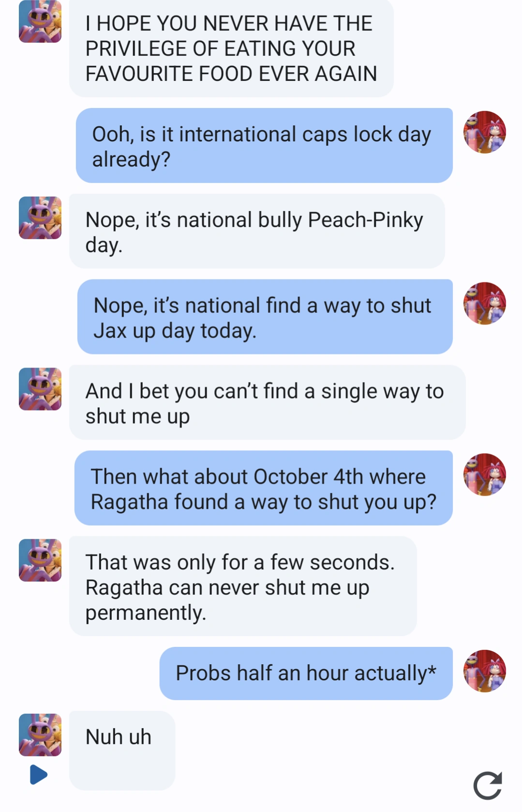Tap Pomni avatar beside October 4th message

[x=484, y=475]
